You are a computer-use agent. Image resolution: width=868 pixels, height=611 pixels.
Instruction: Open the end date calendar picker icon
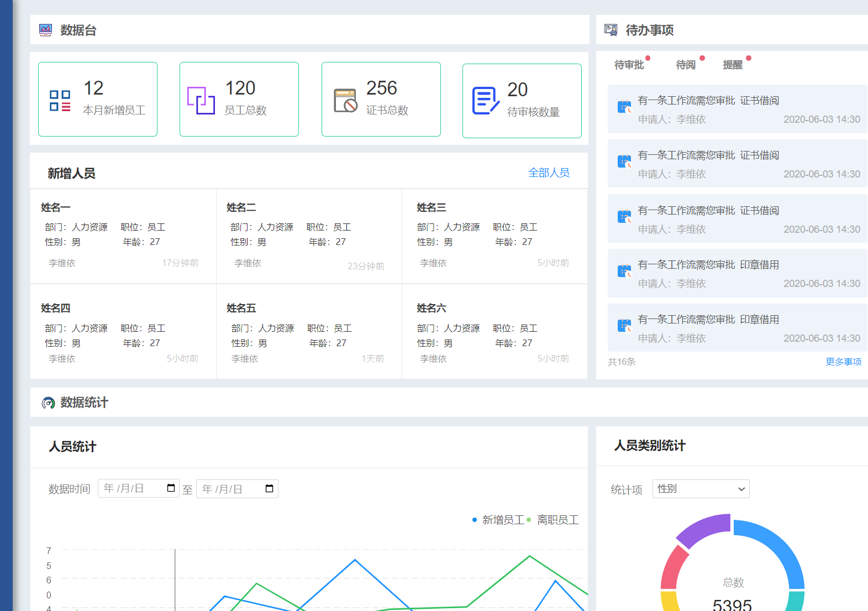pyautogui.click(x=270, y=488)
